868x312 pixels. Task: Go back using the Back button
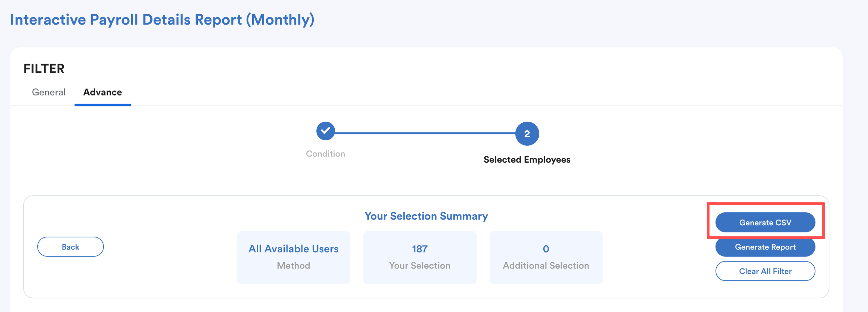(x=70, y=247)
